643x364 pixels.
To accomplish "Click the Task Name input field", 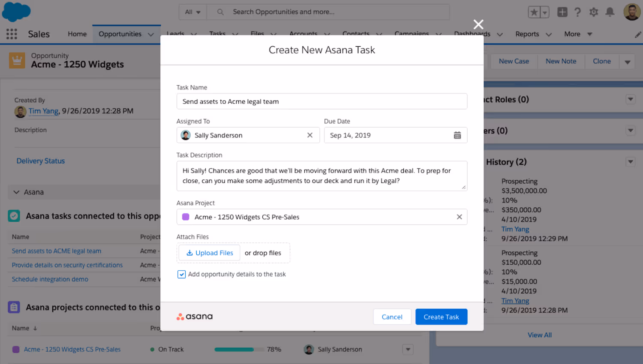I will coord(322,101).
